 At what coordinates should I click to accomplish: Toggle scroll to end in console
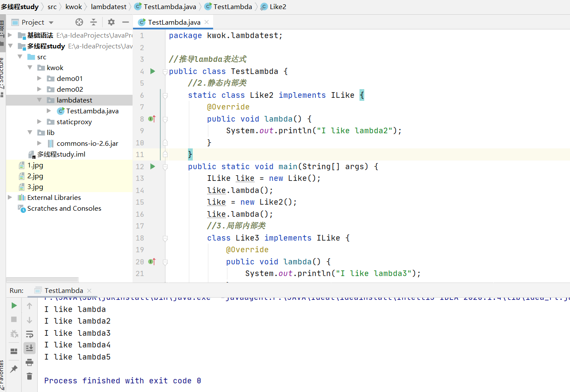click(29, 348)
